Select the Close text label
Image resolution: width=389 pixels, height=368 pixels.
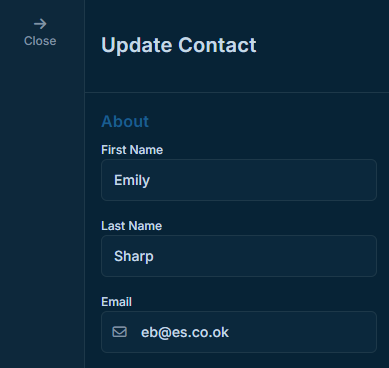pyautogui.click(x=40, y=41)
